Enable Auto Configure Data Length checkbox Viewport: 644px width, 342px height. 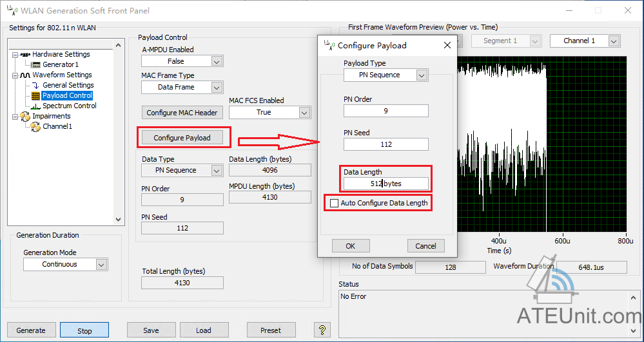point(335,204)
